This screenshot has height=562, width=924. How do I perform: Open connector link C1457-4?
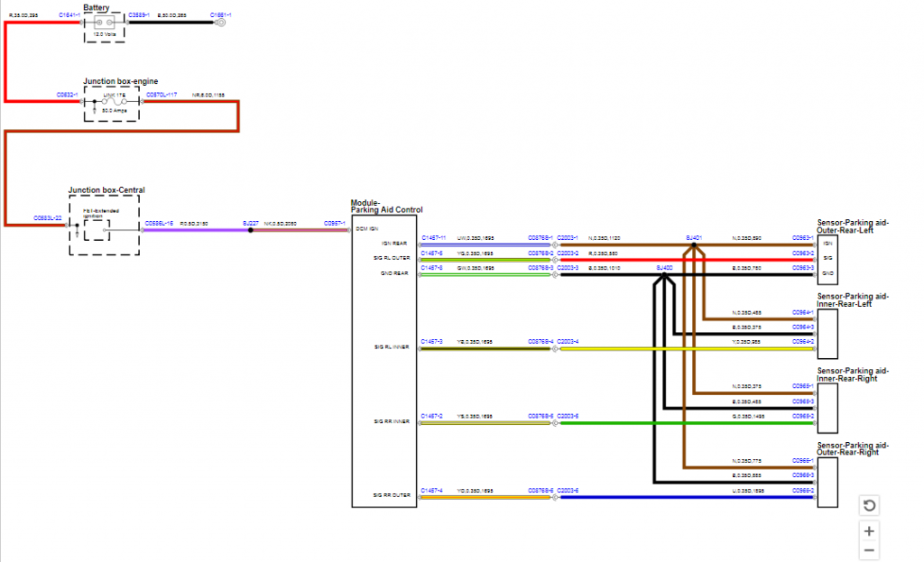click(432, 490)
